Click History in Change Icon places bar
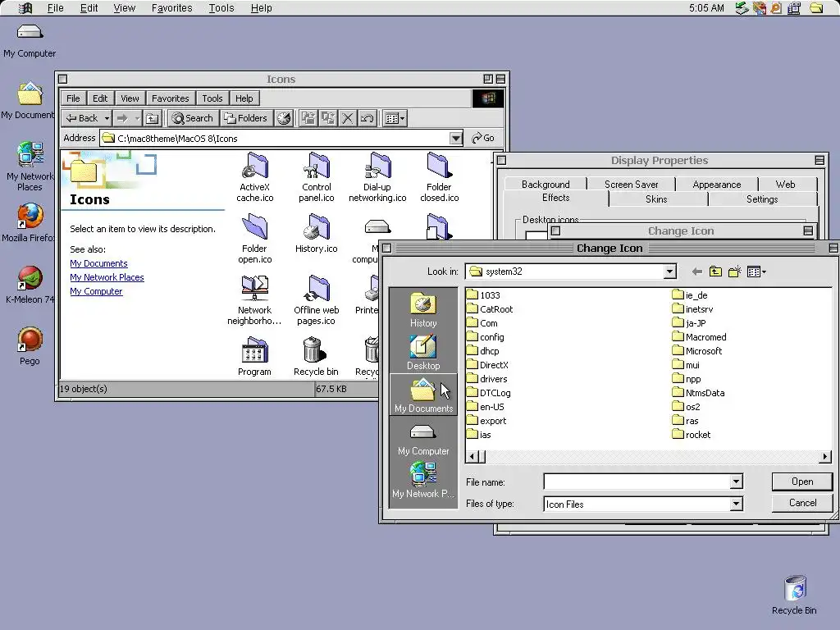Viewport: 840px width, 630px height. [423, 309]
